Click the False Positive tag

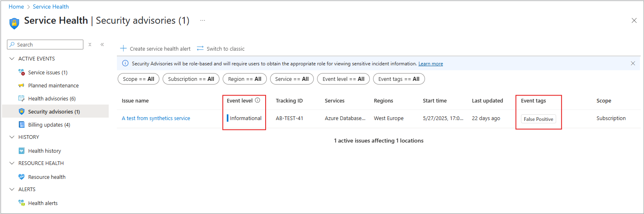[539, 119]
